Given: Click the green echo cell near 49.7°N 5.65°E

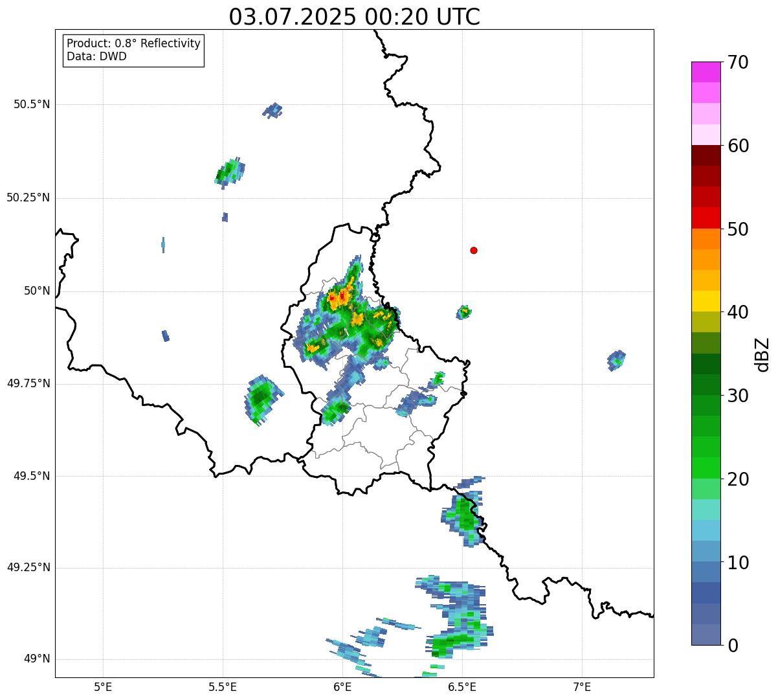Looking at the screenshot, I should (263, 400).
